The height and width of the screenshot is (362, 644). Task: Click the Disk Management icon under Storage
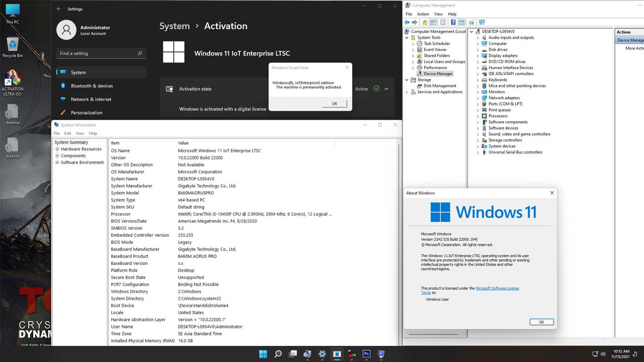click(x=420, y=86)
